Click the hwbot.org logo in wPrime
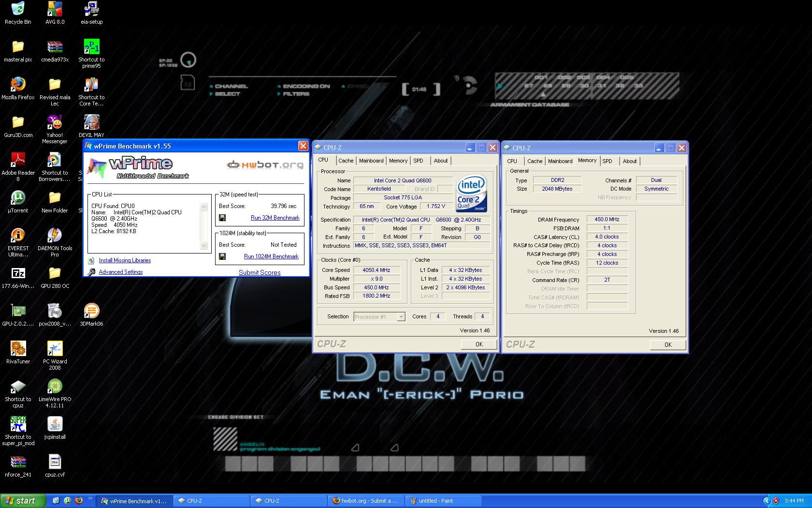 click(265, 165)
